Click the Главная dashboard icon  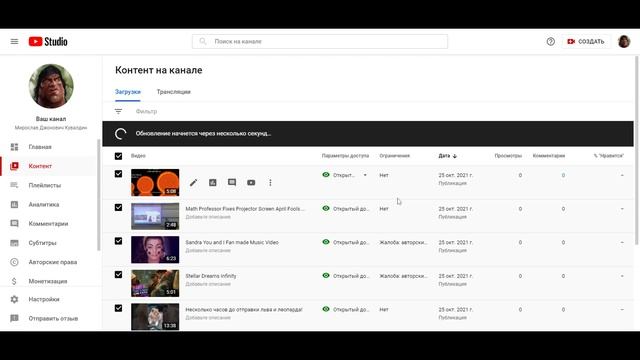[14, 147]
